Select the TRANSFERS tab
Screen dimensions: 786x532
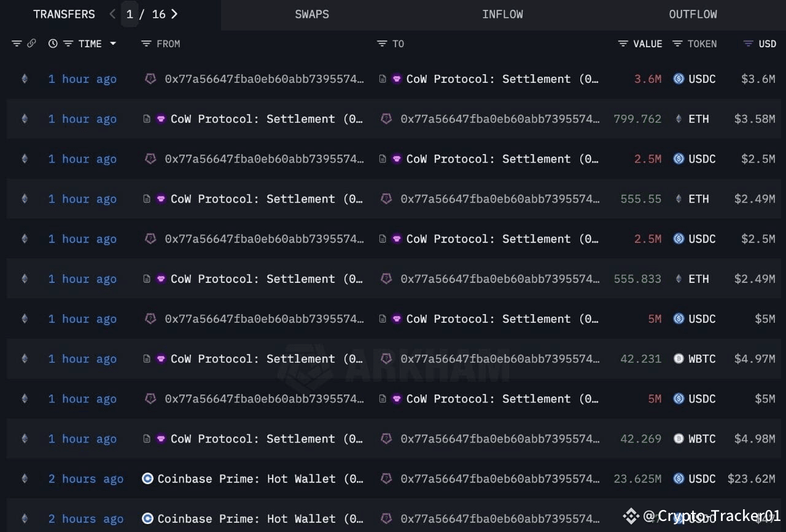pyautogui.click(x=64, y=14)
